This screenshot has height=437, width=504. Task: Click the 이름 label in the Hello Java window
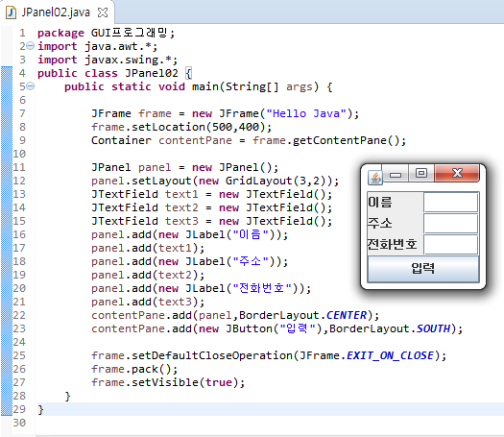[380, 203]
